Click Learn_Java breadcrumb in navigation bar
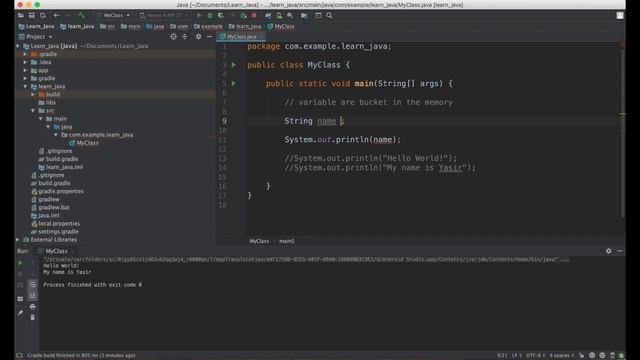This screenshot has width=640, height=360. 36,27
